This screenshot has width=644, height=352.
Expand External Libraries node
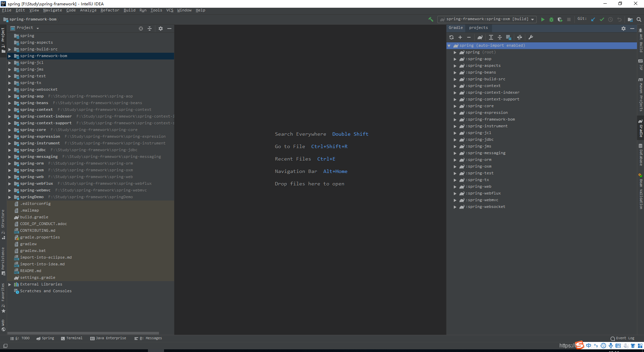tap(10, 284)
